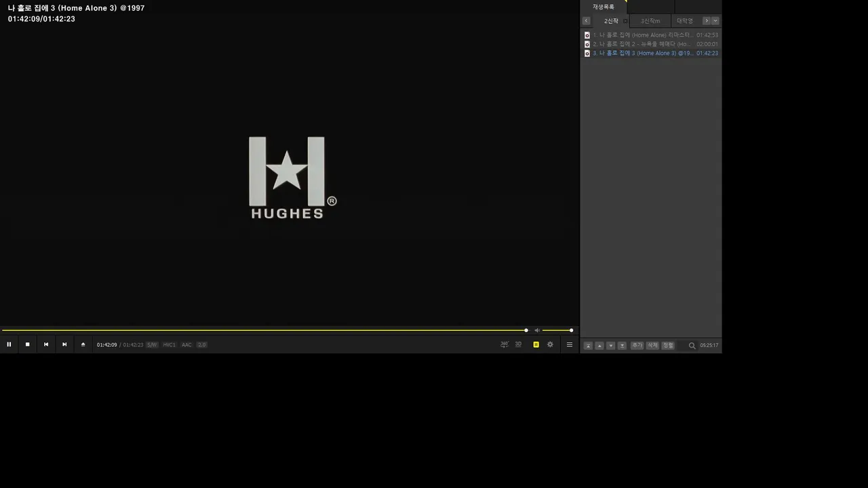Screen dimensions: 868x488
Task: Skip to the next track
Action: (x=64, y=344)
